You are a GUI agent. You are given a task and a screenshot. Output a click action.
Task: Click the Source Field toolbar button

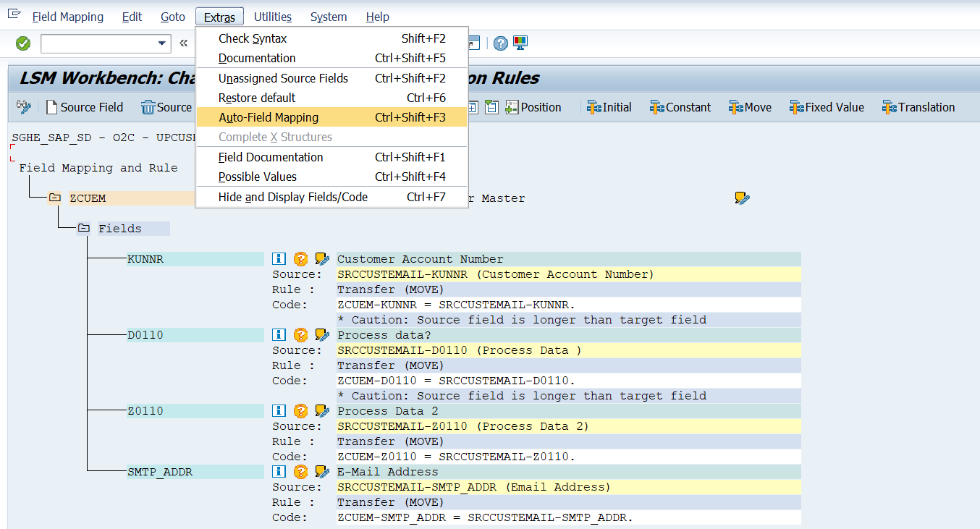pos(84,107)
